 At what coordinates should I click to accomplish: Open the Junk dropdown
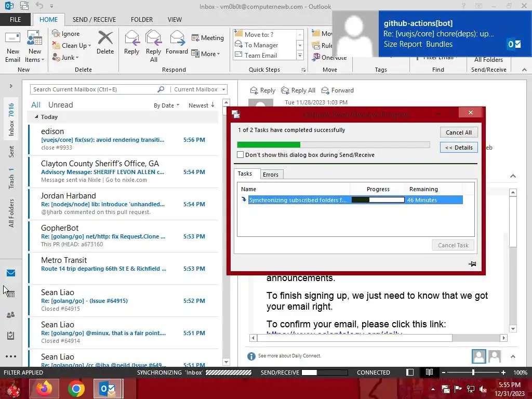65,57
